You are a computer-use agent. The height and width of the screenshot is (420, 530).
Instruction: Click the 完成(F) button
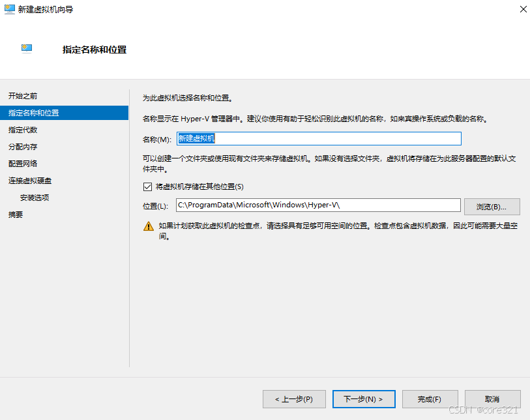(430, 399)
